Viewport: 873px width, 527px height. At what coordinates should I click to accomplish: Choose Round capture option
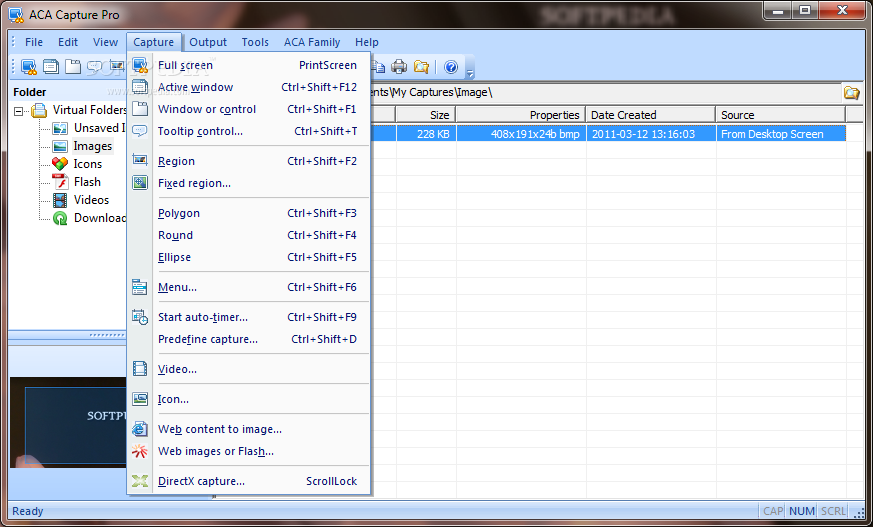tap(249, 235)
